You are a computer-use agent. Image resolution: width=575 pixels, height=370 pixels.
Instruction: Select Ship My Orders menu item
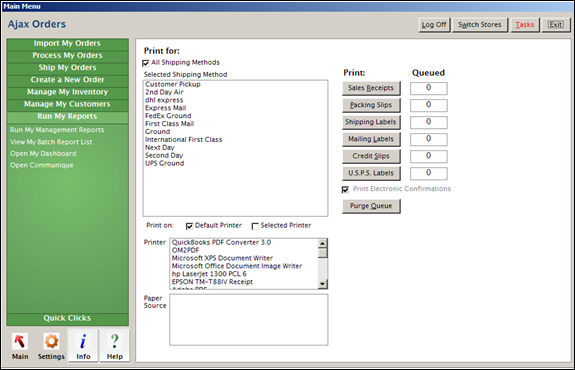coord(67,67)
